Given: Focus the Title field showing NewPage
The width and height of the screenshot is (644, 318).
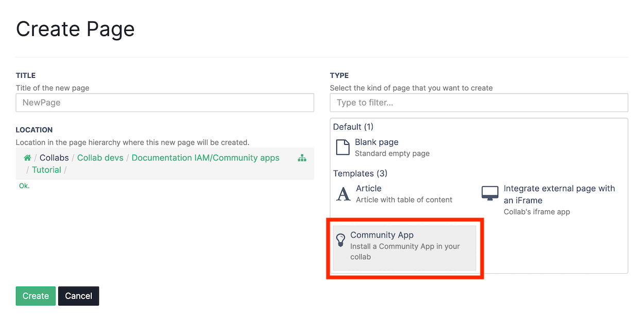Looking at the screenshot, I should click(x=165, y=103).
